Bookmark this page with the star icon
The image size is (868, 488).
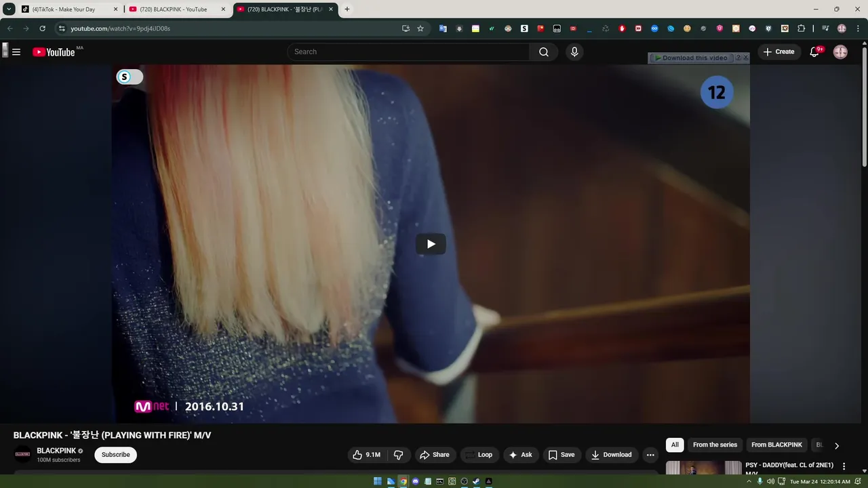[x=420, y=28]
